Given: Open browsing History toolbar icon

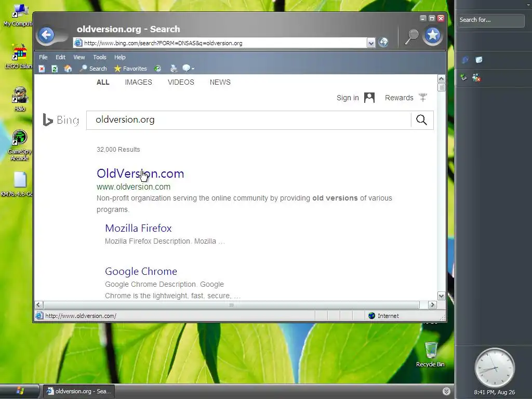Looking at the screenshot, I should point(157,69).
